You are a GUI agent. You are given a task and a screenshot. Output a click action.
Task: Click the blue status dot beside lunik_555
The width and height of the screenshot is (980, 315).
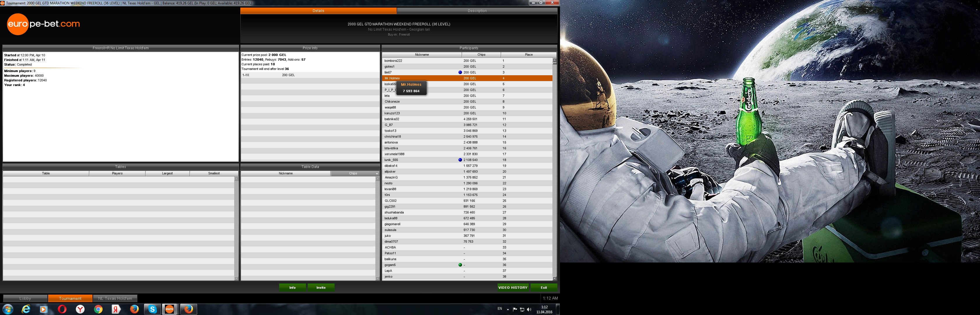point(460,160)
